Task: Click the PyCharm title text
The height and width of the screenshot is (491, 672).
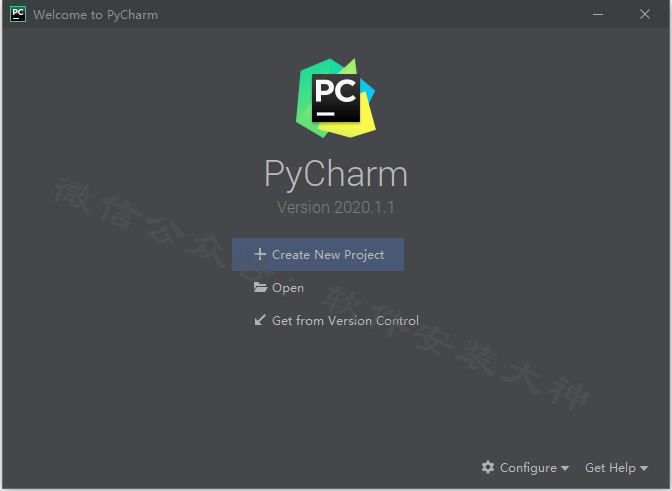Action: (x=336, y=174)
